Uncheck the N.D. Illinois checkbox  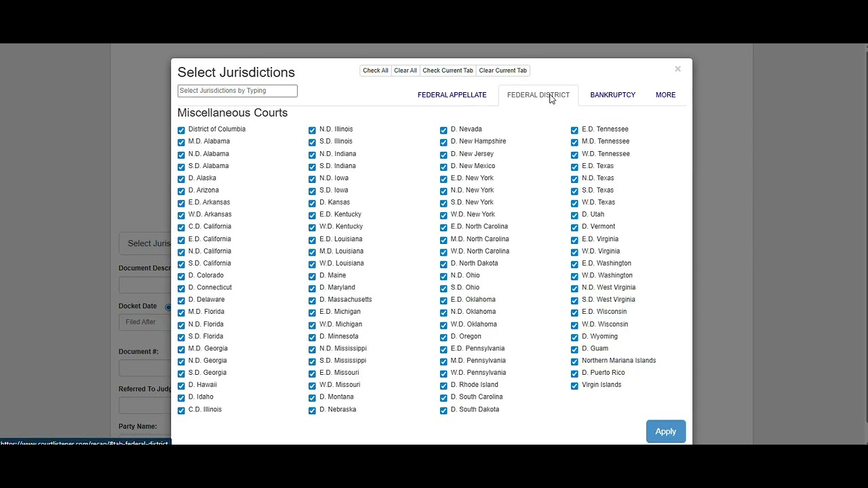312,130
